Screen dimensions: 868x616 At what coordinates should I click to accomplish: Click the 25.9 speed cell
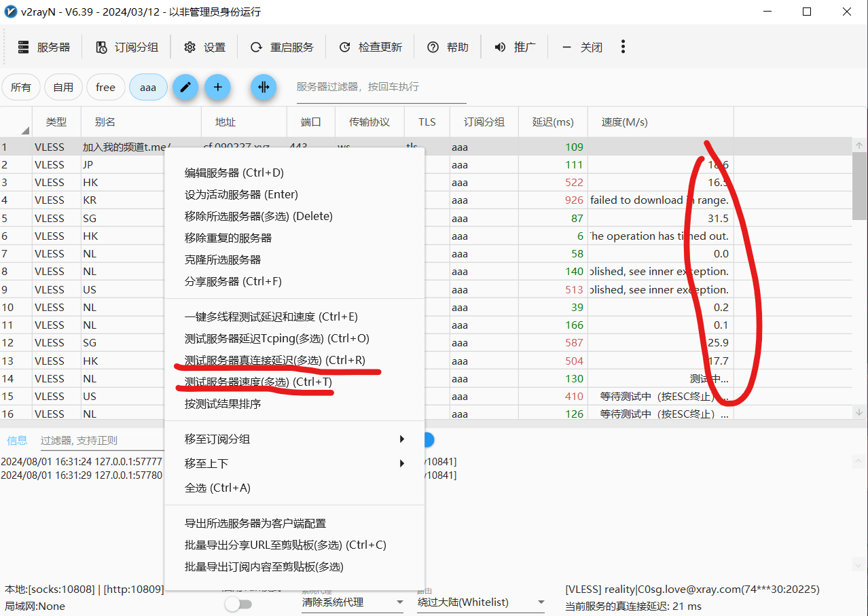tap(660, 343)
